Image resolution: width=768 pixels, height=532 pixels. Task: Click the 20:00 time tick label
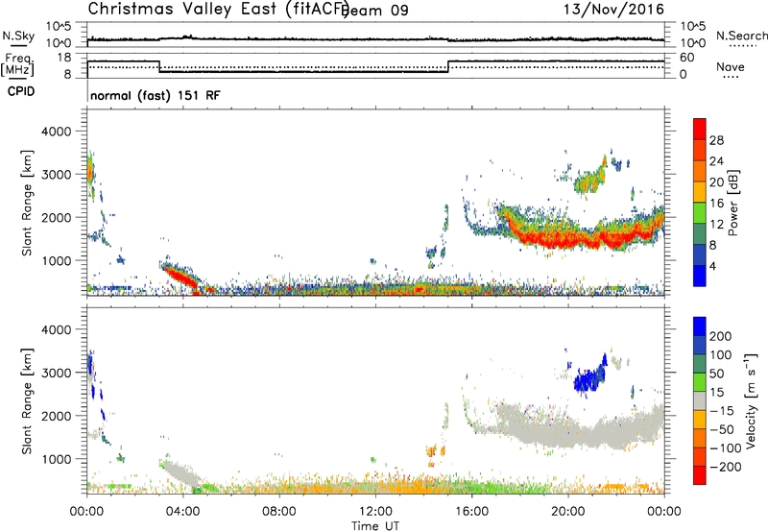tap(568, 512)
